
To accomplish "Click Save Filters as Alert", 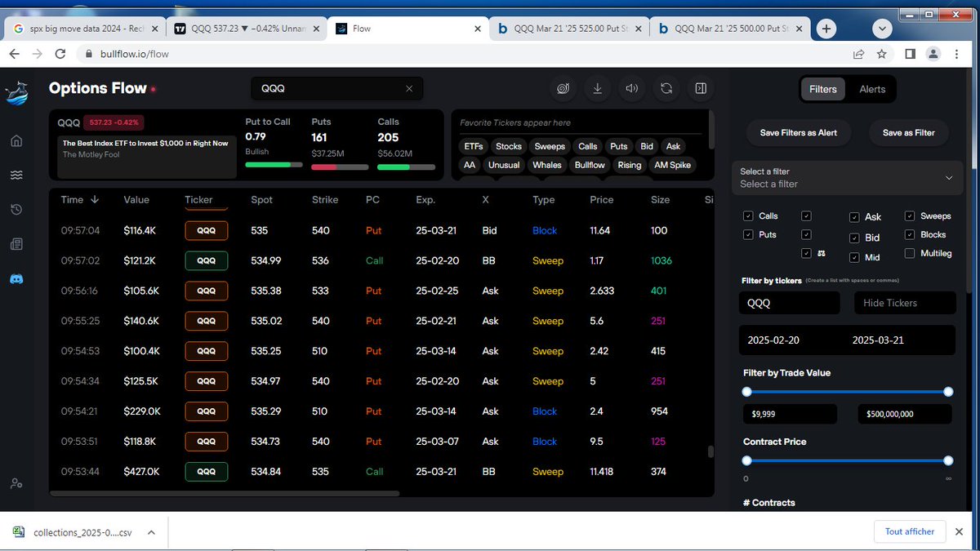I will pos(798,132).
